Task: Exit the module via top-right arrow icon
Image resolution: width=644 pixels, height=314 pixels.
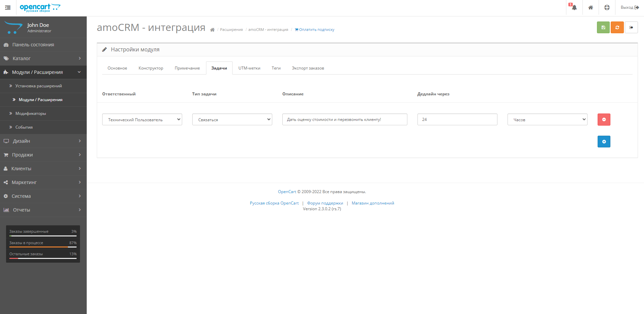Action: coord(632,27)
